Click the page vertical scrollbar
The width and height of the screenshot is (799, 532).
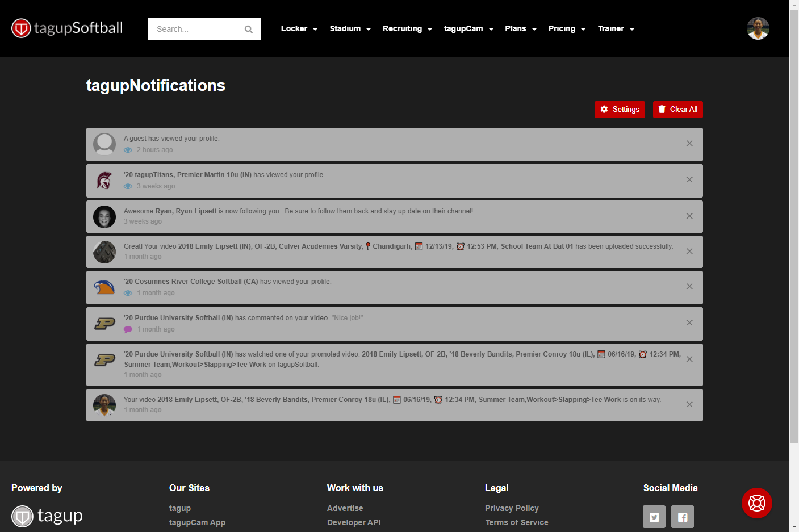(x=794, y=227)
